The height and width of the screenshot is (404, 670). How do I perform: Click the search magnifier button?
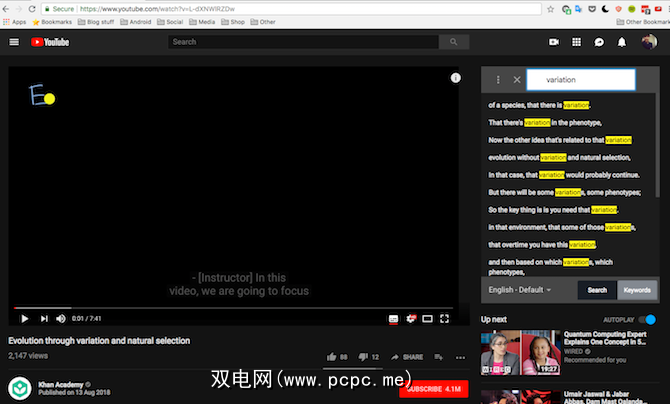point(454,42)
